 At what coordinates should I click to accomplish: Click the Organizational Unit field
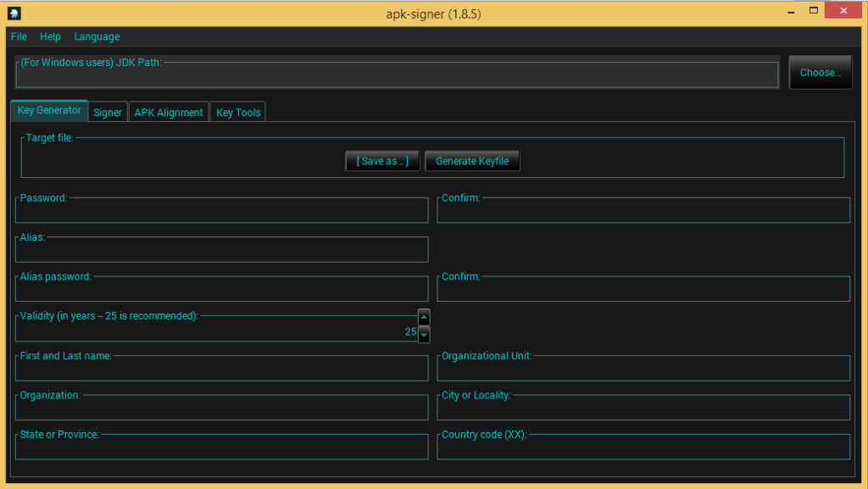point(643,370)
